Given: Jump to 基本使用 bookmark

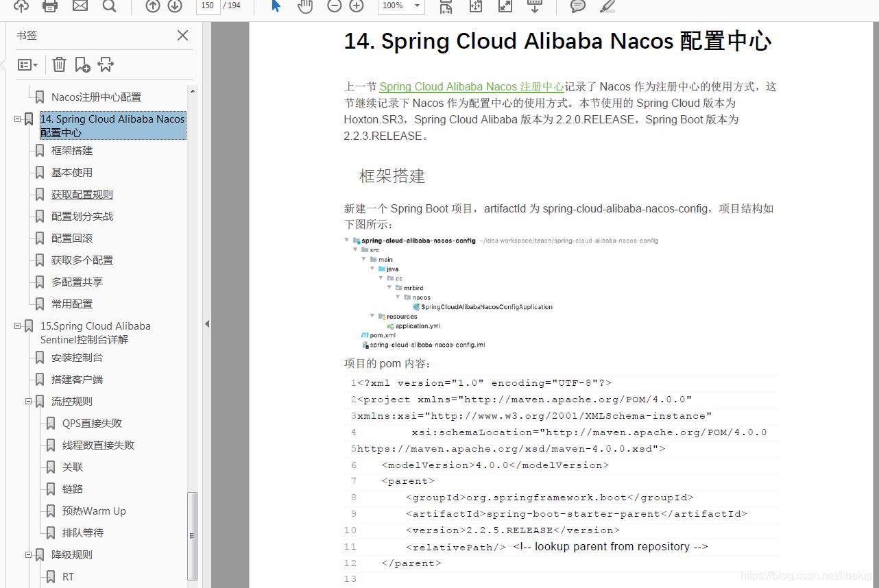Looking at the screenshot, I should click(x=72, y=173).
